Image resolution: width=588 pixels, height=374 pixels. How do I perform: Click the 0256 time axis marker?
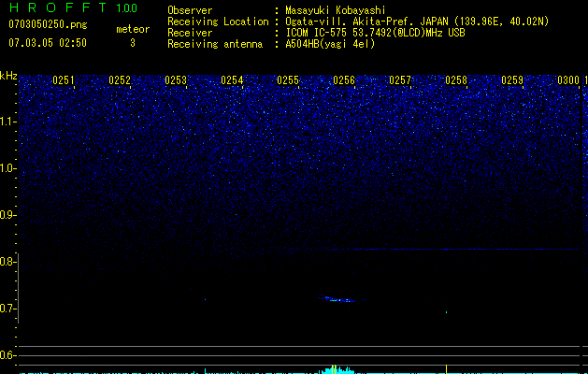(344, 80)
